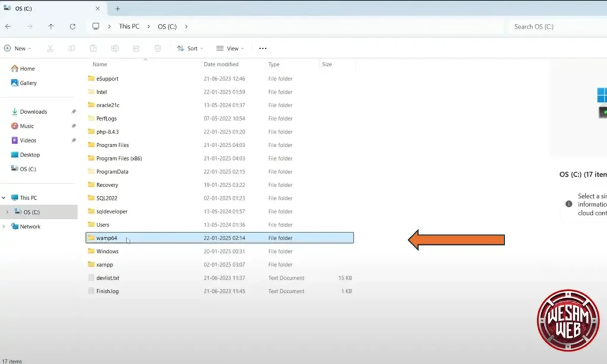Click the Forward navigation arrow

point(30,26)
